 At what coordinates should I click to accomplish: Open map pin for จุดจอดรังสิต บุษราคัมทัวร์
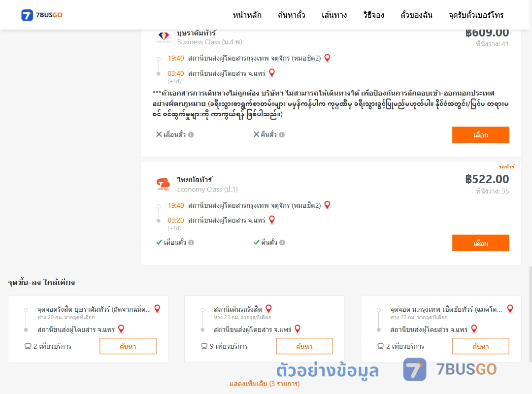point(157,308)
